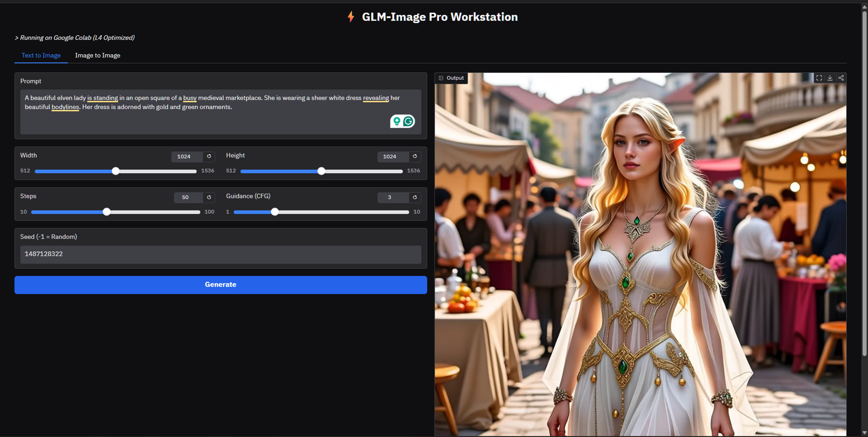Open Grammarly icon in prompt box
The image size is (868, 437).
coord(409,121)
